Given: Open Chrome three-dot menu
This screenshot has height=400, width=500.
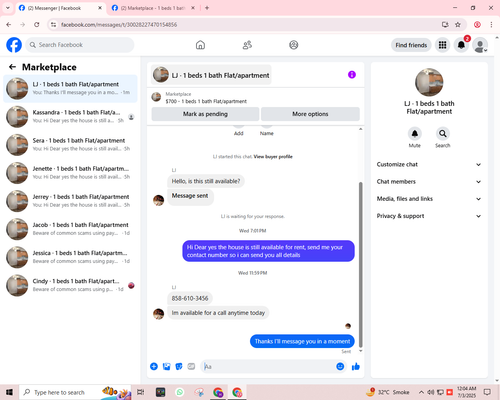Looking at the screenshot, I should coord(491,25).
